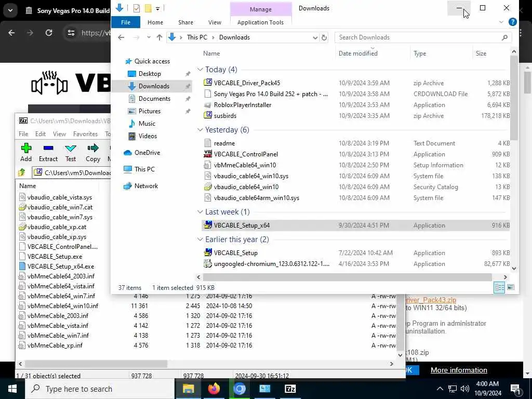Open the notification center icon
Viewport: 532px width, 399px height.
coord(516,389)
